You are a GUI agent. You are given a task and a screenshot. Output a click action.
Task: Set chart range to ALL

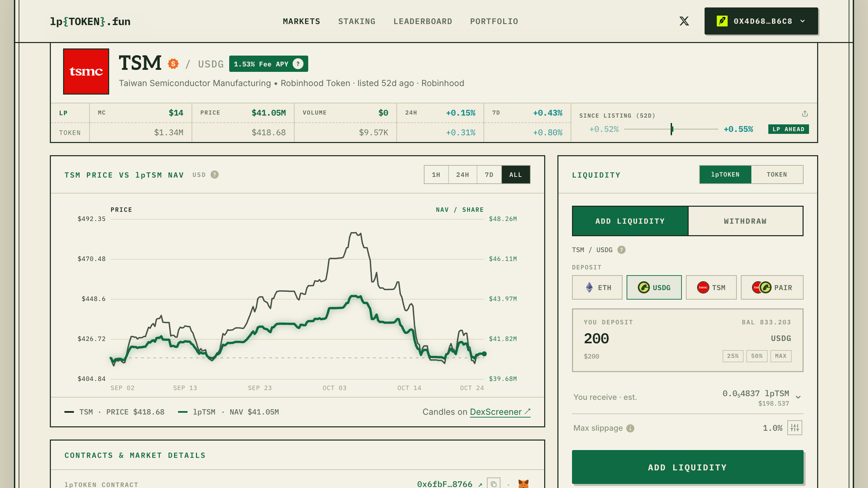[516, 175]
